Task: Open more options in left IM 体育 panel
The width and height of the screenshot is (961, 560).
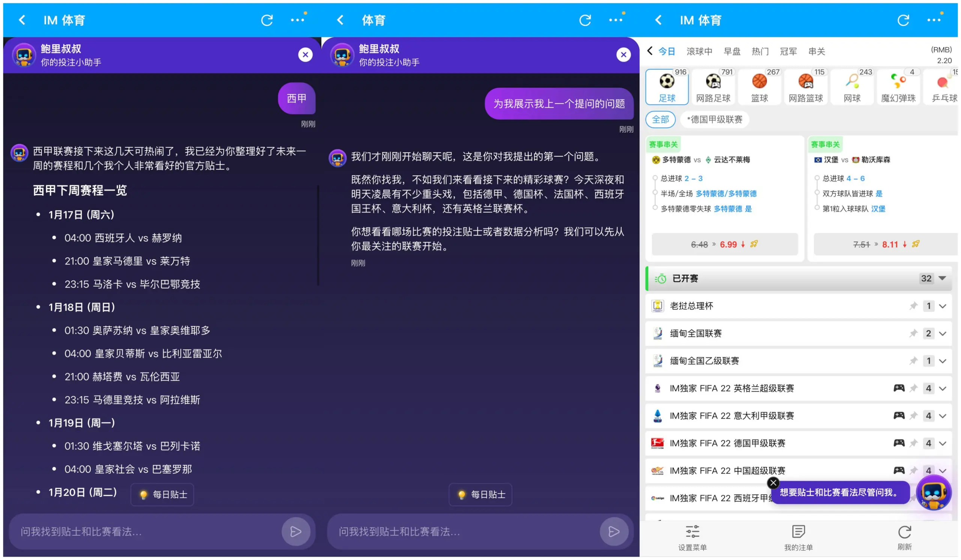Action: pyautogui.click(x=298, y=20)
